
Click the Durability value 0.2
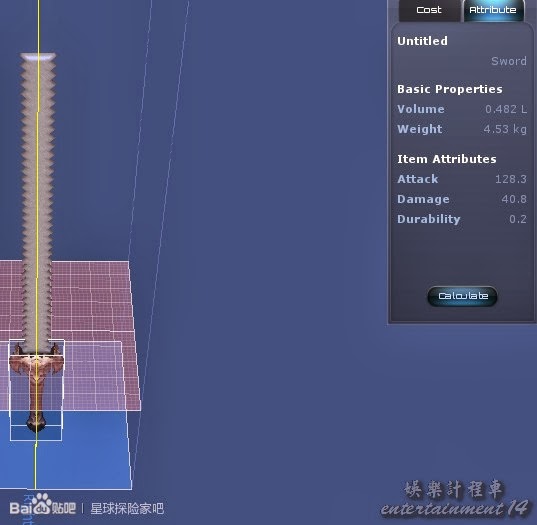(x=518, y=219)
